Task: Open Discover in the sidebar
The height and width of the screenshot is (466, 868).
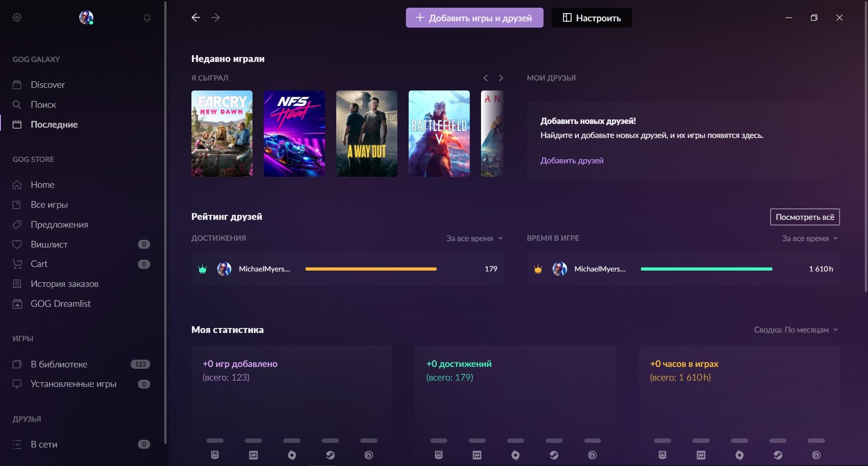Action: pos(48,85)
